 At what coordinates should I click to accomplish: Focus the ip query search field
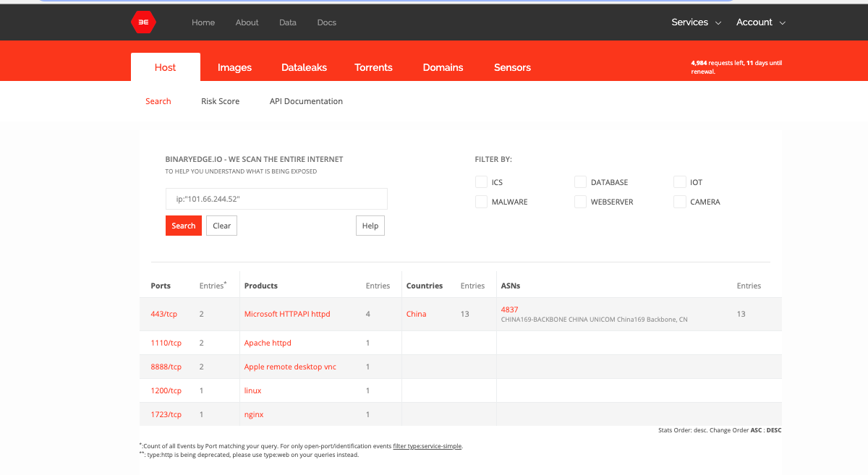click(276, 199)
